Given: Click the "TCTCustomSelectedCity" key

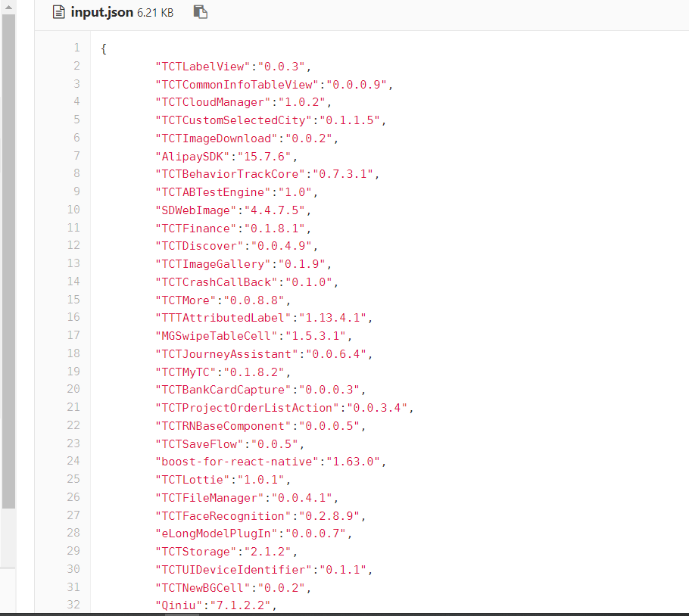Looking at the screenshot, I should (233, 120).
